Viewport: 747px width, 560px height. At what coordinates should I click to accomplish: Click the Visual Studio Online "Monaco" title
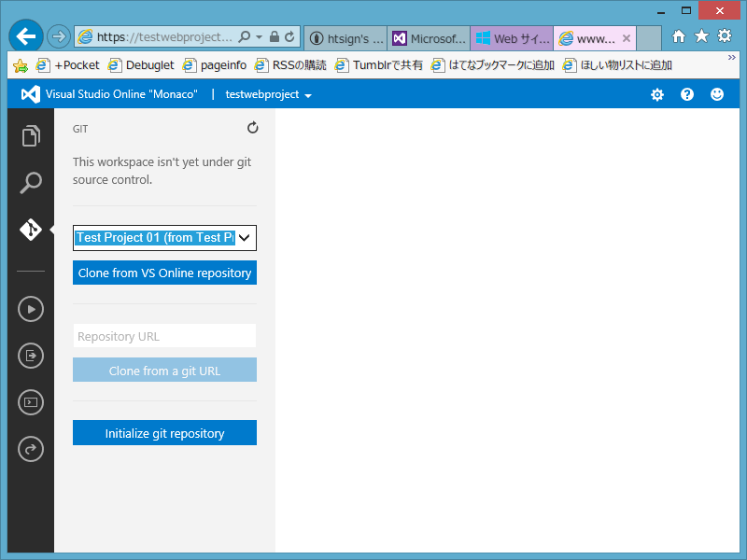coord(121,94)
